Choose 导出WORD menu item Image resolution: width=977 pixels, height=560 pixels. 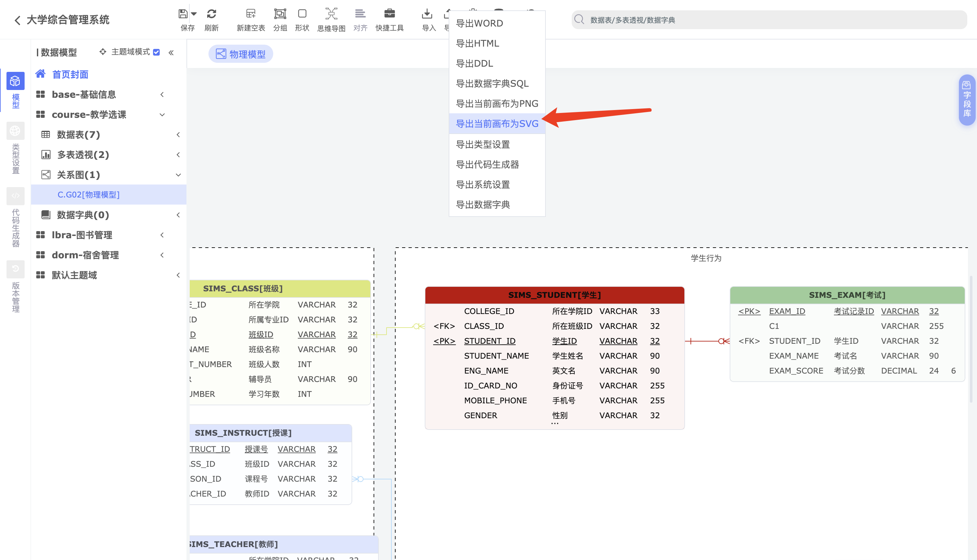pos(497,23)
